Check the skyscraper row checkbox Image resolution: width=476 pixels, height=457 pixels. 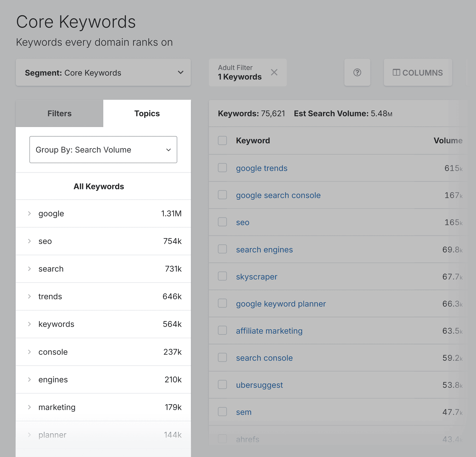(x=222, y=276)
